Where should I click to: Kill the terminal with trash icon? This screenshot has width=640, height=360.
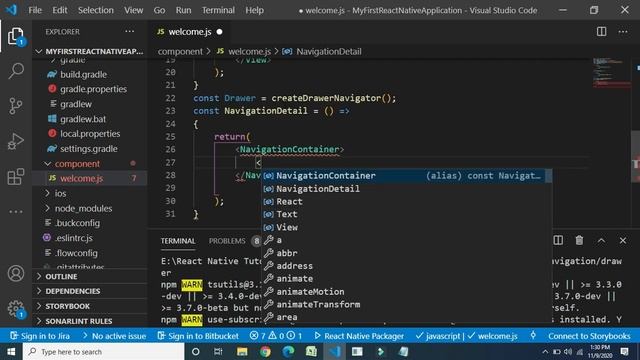[579, 240]
